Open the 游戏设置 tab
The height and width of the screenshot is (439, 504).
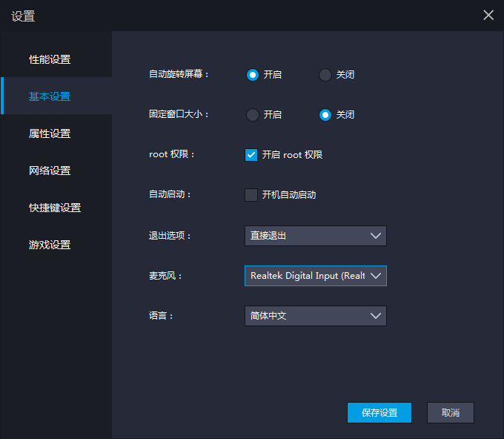coord(50,245)
